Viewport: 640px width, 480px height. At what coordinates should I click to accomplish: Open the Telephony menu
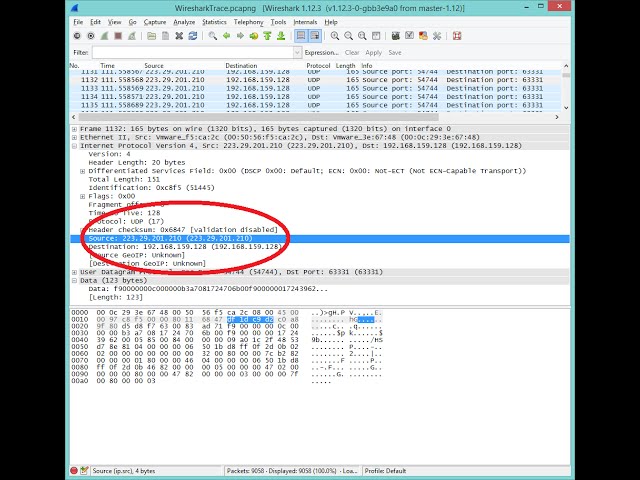(249, 22)
